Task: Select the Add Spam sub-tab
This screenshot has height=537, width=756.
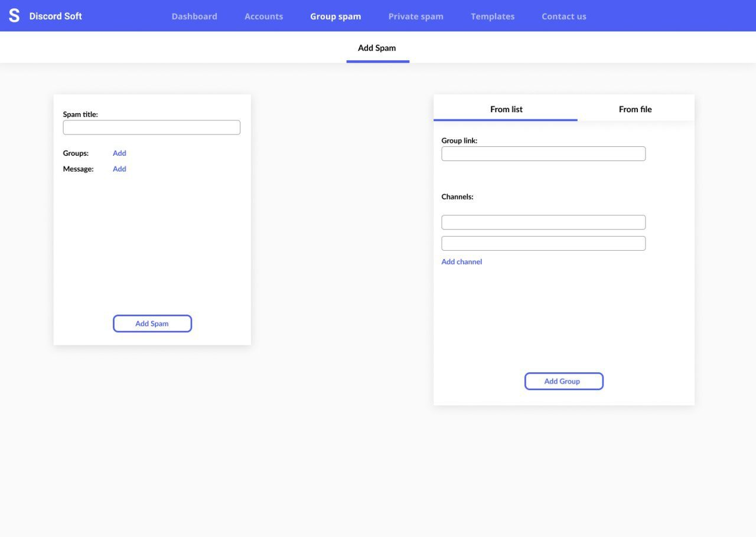Action: tap(377, 48)
